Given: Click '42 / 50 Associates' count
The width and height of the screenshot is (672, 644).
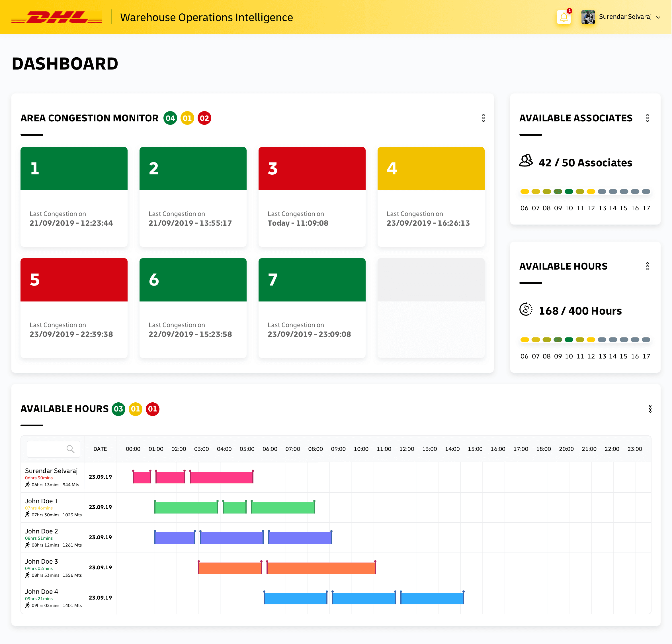Looking at the screenshot, I should (x=585, y=163).
